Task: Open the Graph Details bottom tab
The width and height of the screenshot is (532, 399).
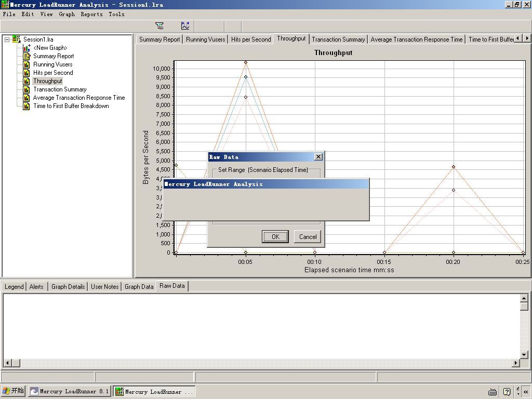Action: point(68,287)
